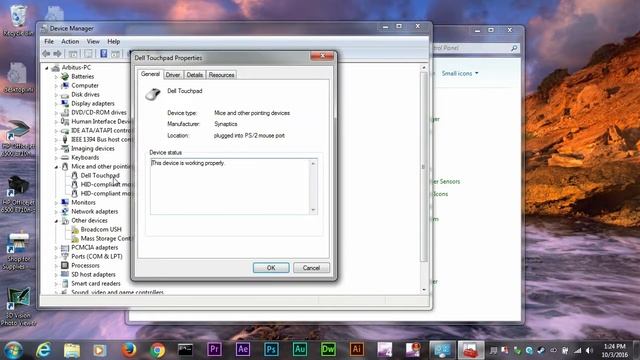Select the SD host adapters tree item

(93, 274)
